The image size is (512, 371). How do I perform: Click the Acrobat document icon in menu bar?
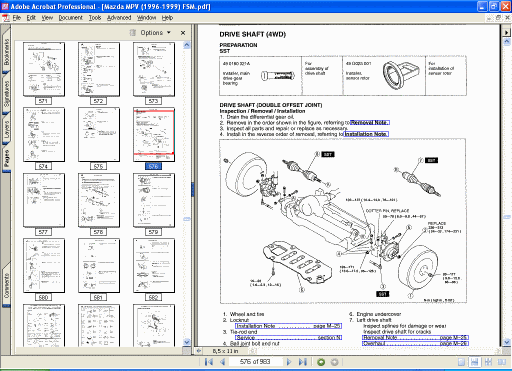pos(6,18)
